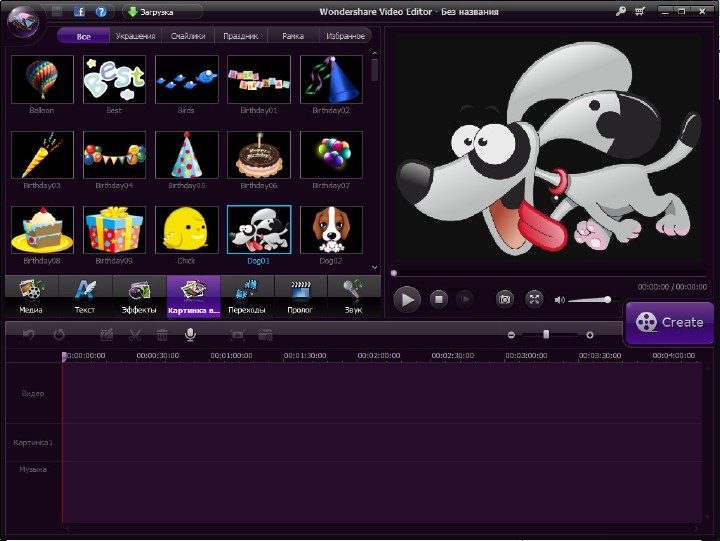
Task: Switch preview to full screen
Action: [x=534, y=299]
